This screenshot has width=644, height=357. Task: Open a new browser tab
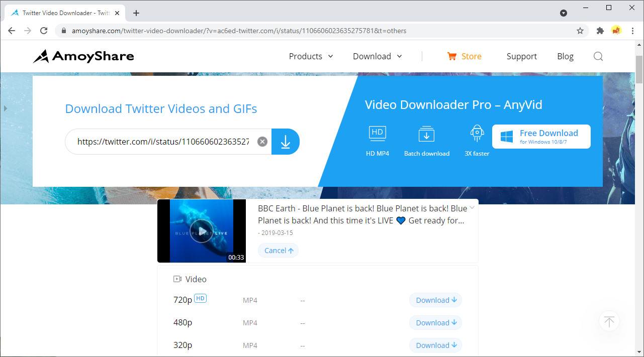point(136,13)
